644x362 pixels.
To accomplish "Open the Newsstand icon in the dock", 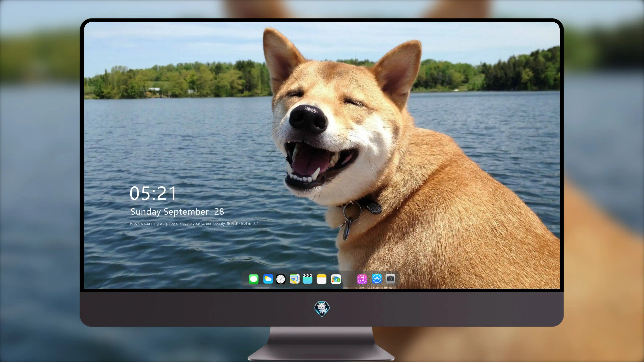I will point(336,279).
